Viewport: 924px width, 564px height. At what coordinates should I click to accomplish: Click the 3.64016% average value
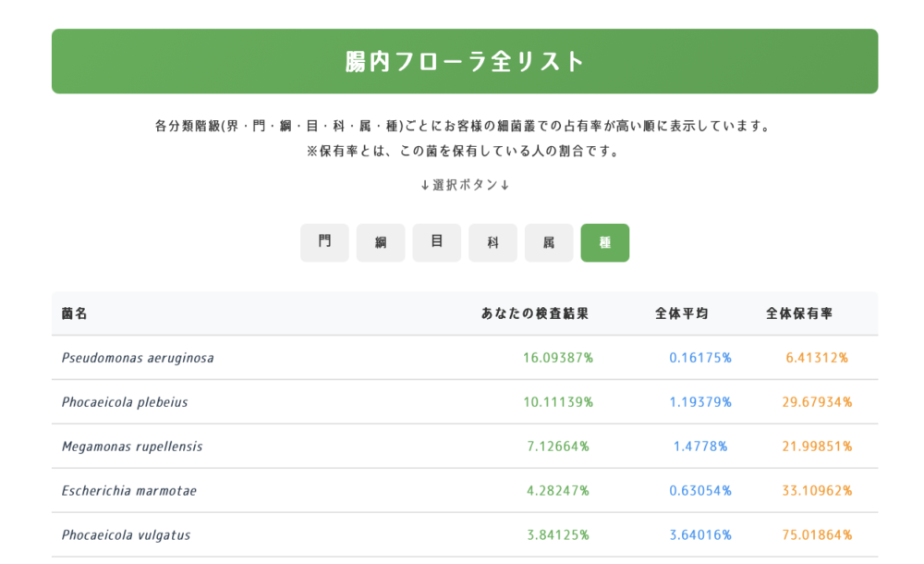(x=700, y=535)
